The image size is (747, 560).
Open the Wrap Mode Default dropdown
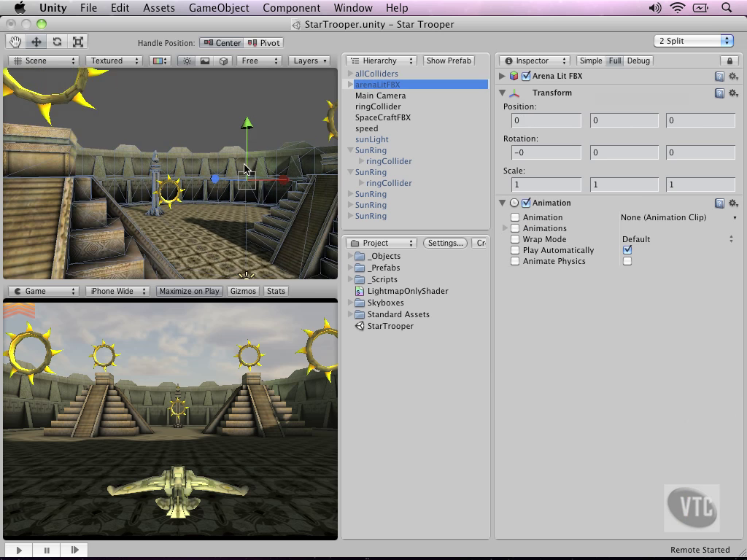pos(678,239)
